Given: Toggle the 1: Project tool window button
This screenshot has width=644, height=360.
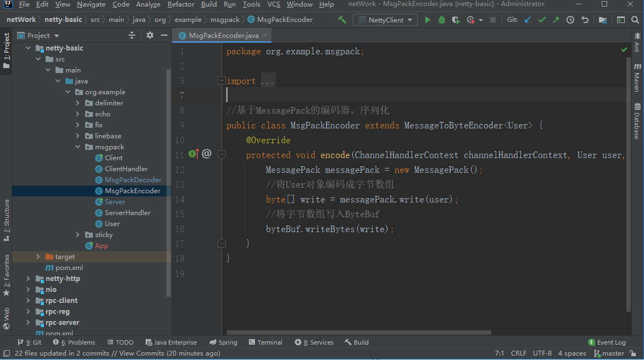Looking at the screenshot, I should pos(7,51).
